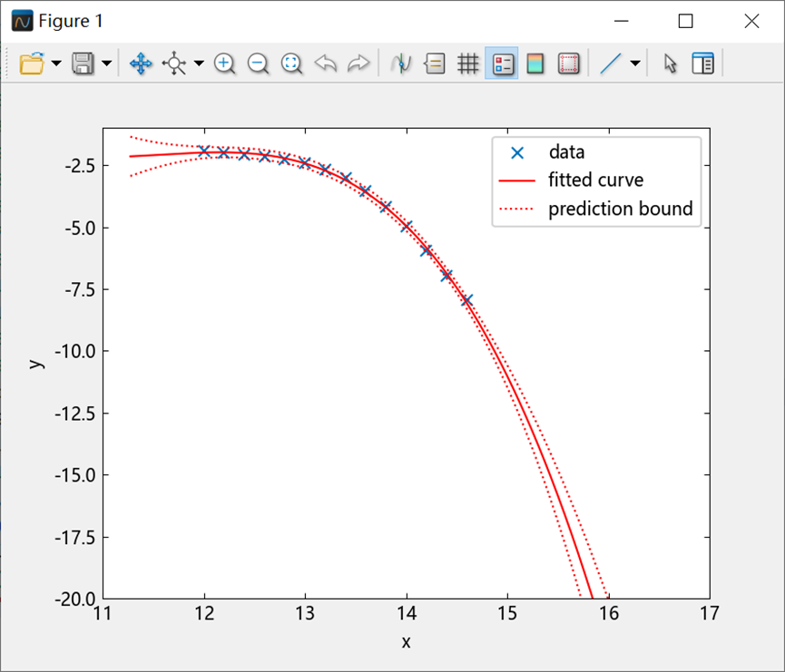Click the 'fitted curve' legend entry
This screenshot has width=785, height=672.
pyautogui.click(x=595, y=180)
